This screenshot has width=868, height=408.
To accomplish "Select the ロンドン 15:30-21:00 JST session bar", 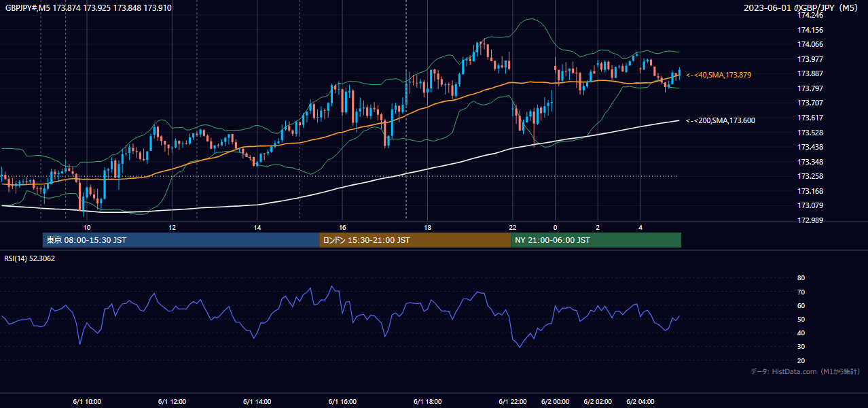I will [415, 240].
